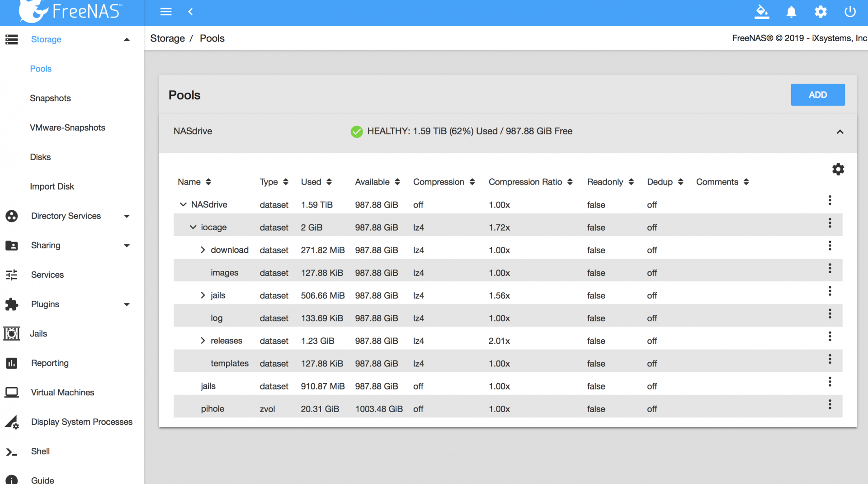The image size is (868, 484).
Task: Expand the download dataset row
Action: pyautogui.click(x=203, y=250)
